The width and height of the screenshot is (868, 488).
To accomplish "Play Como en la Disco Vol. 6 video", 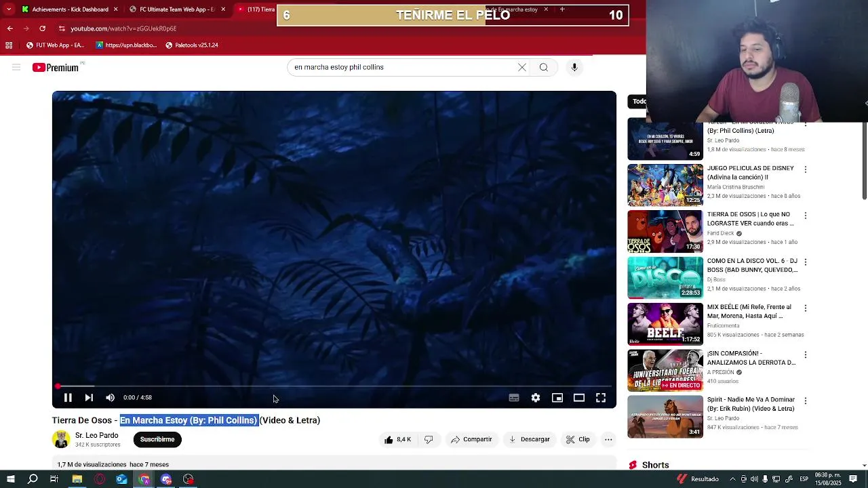I will [665, 278].
